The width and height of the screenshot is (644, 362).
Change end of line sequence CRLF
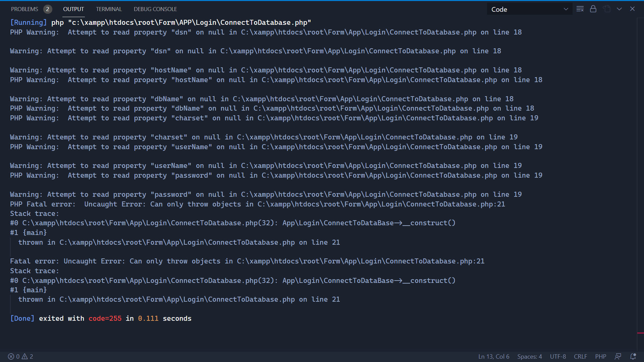(x=580, y=357)
